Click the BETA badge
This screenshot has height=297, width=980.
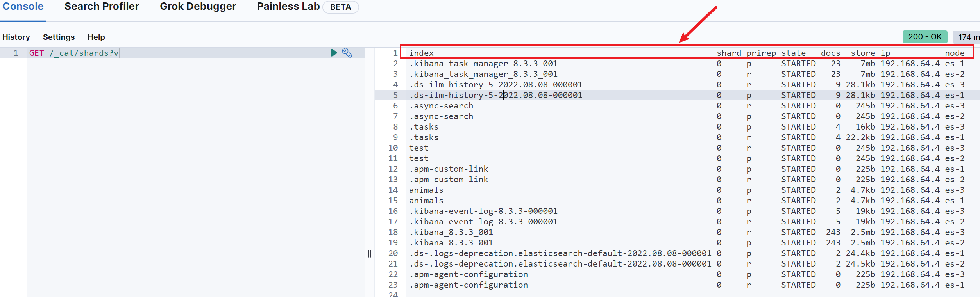click(x=340, y=7)
